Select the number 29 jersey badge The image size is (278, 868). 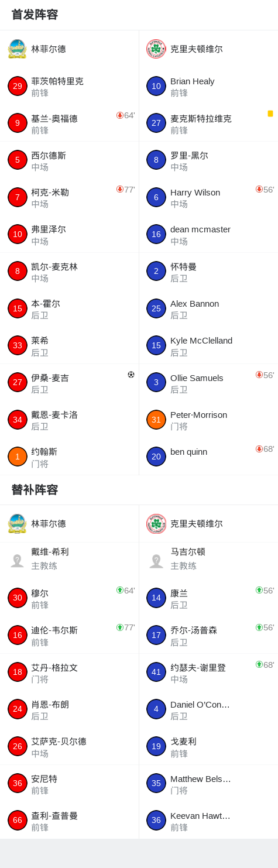click(x=18, y=86)
